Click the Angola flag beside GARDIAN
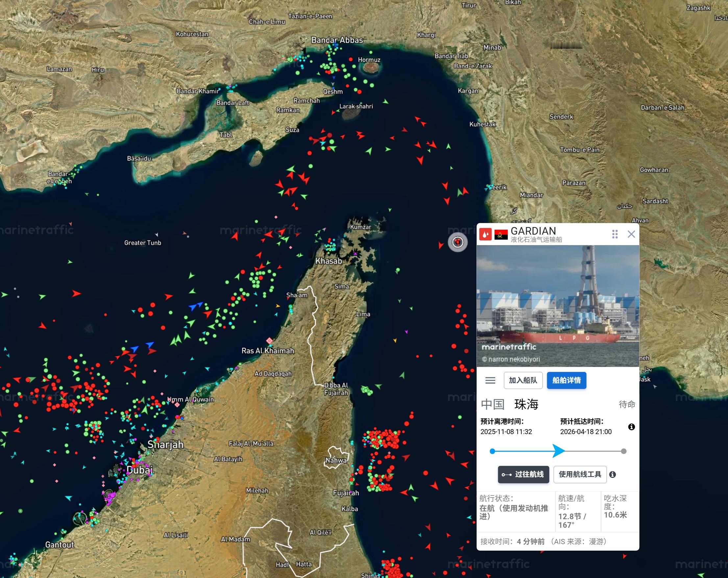728x578 pixels. 501,235
